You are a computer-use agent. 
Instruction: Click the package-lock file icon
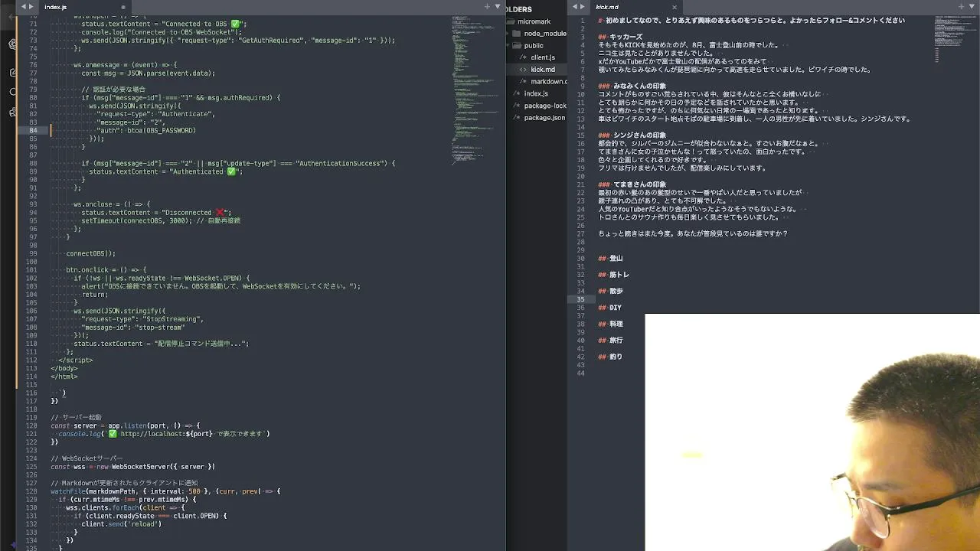pos(517,106)
